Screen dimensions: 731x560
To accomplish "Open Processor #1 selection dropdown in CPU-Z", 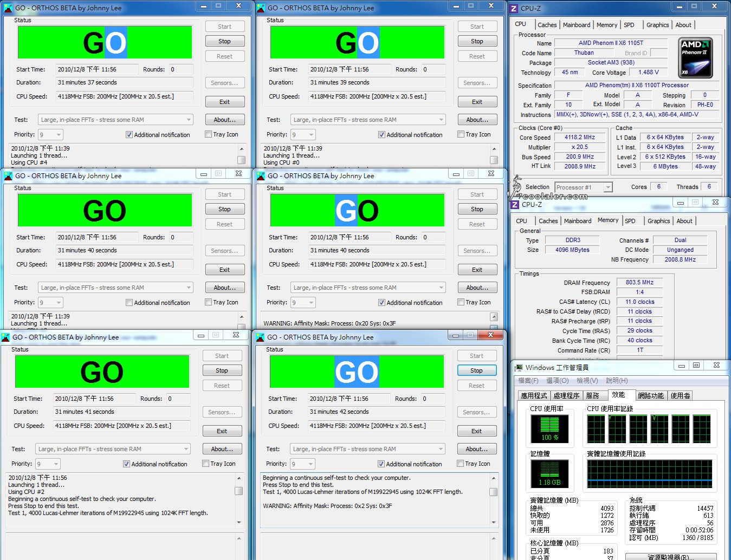I will [584, 187].
